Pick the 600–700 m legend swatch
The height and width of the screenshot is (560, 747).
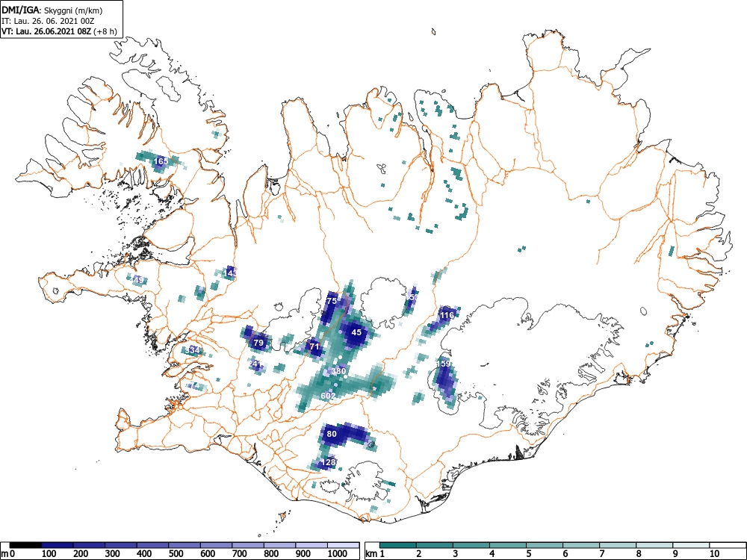(x=217, y=545)
